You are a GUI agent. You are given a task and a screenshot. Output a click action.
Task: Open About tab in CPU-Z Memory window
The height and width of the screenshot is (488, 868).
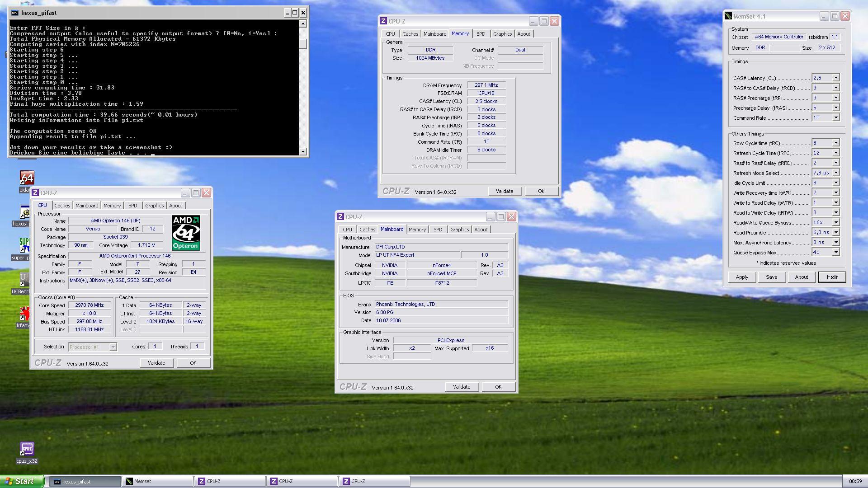point(524,34)
